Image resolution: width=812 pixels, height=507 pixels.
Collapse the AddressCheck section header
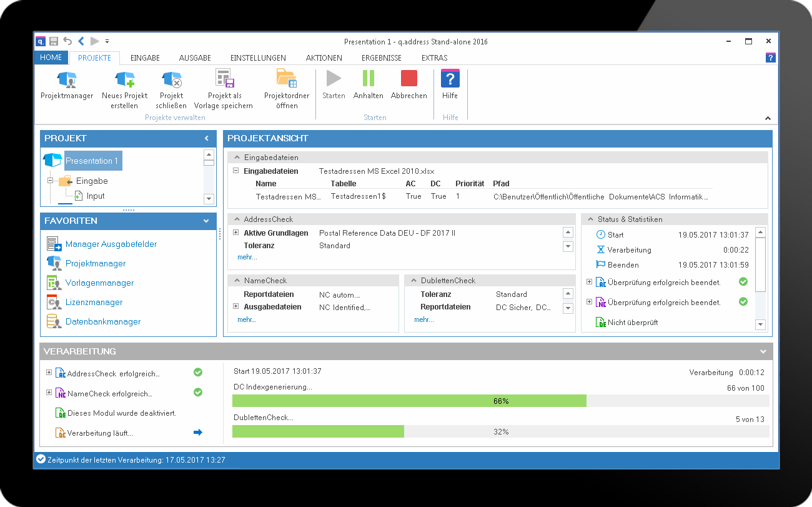point(235,219)
